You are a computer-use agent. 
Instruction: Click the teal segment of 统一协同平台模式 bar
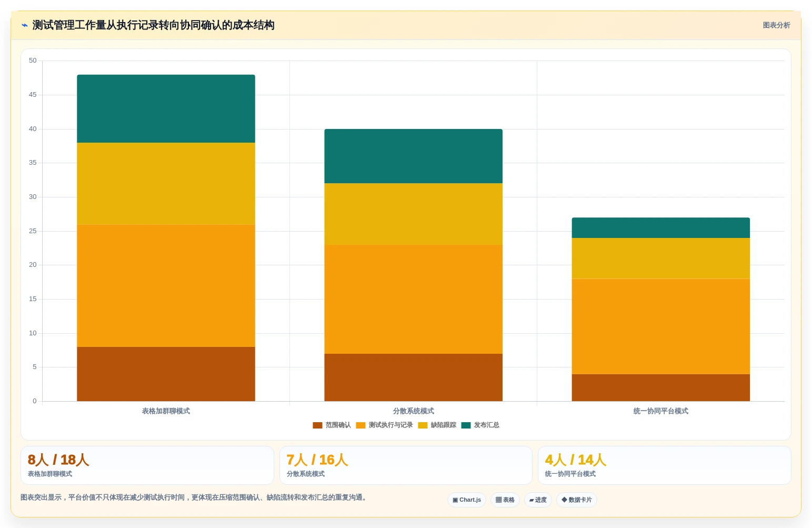[x=660, y=228]
